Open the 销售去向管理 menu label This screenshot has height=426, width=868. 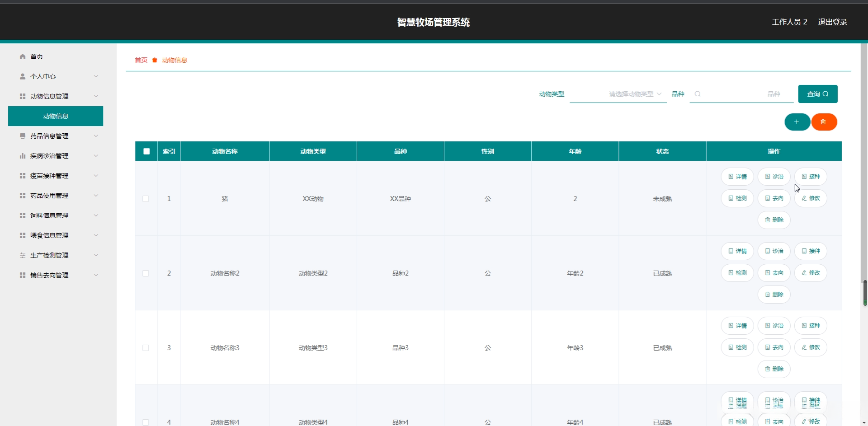tap(49, 275)
